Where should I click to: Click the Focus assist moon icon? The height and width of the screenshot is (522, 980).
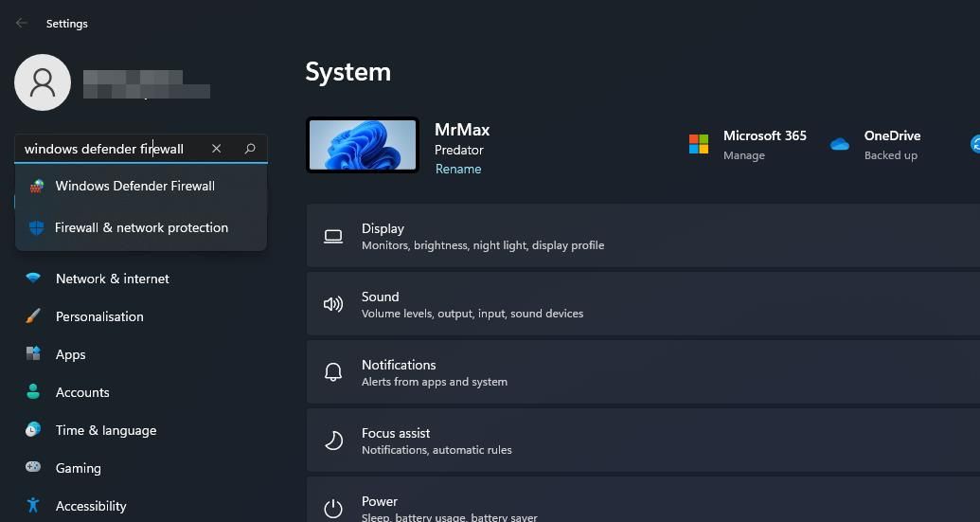pyautogui.click(x=333, y=441)
